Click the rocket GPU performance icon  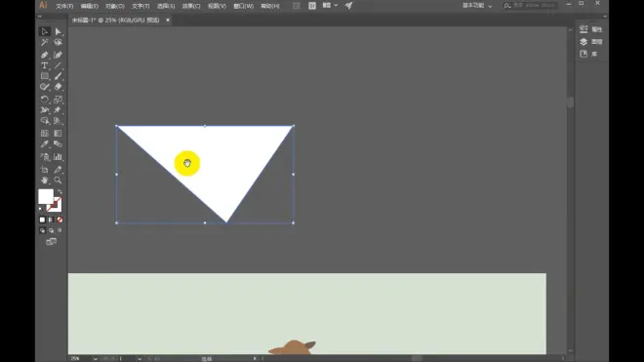pos(348,5)
